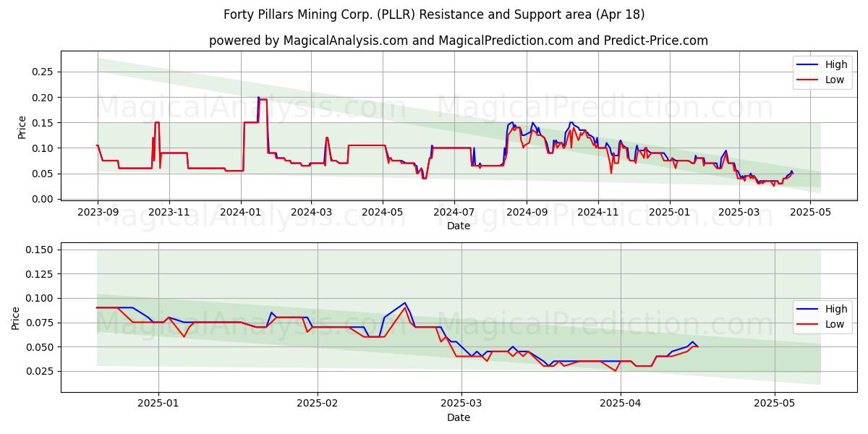The width and height of the screenshot is (868, 434).
Task: Click the '2024-01' x-axis label in top chart
Action: [241, 212]
